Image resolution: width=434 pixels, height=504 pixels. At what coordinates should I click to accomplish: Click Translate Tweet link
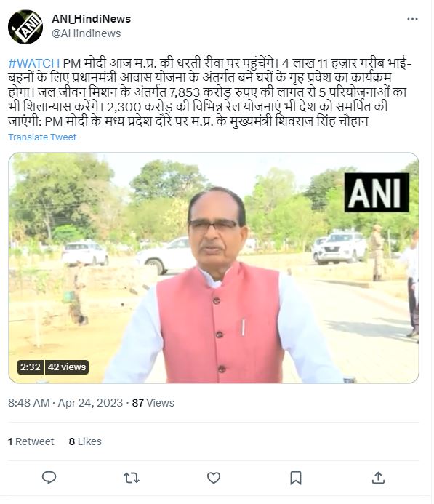[42, 137]
